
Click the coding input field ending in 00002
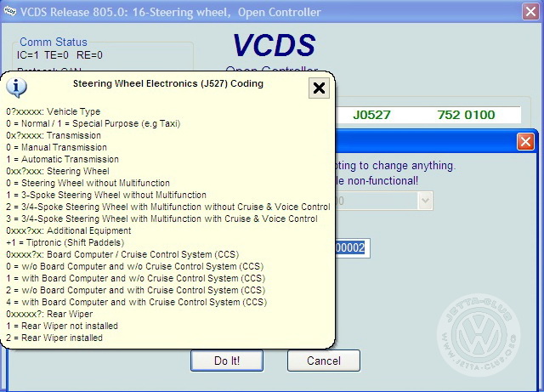click(x=352, y=248)
